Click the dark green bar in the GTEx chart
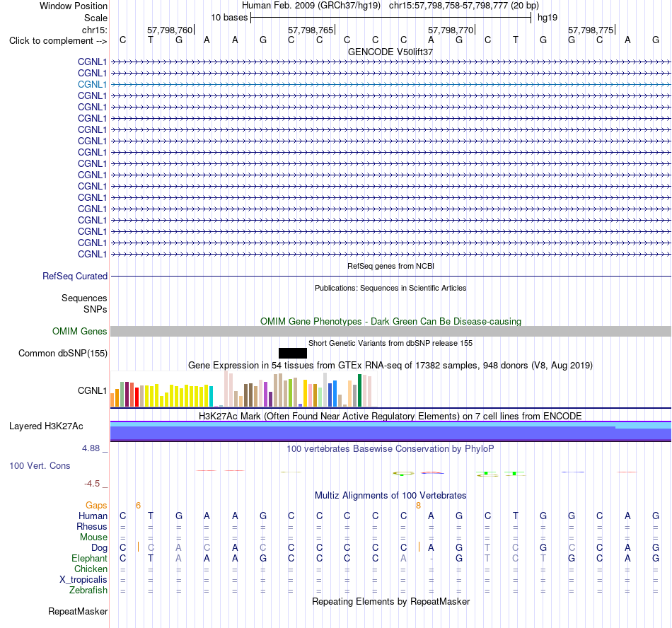 coord(360,390)
